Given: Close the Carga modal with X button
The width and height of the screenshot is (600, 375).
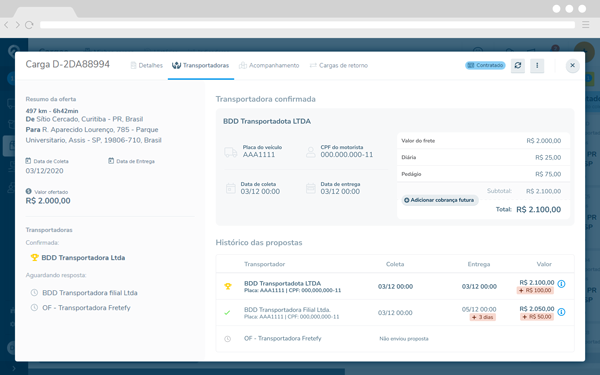Looking at the screenshot, I should (x=572, y=65).
